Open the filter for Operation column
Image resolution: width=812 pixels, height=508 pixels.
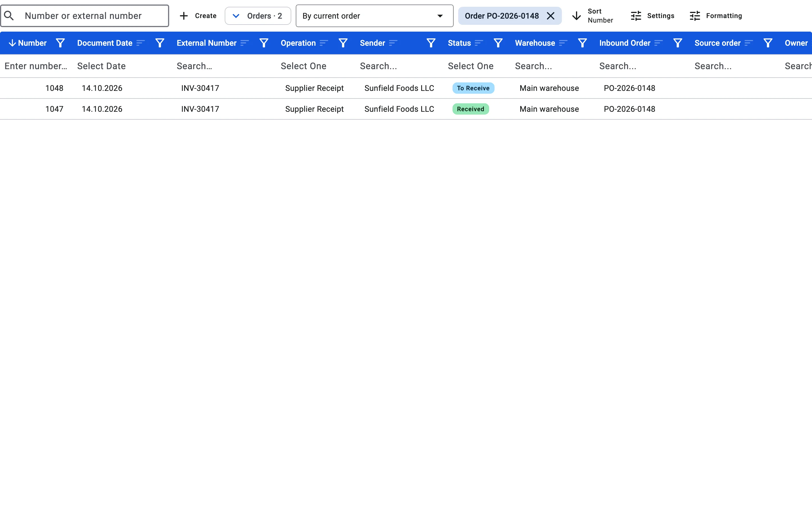click(343, 43)
